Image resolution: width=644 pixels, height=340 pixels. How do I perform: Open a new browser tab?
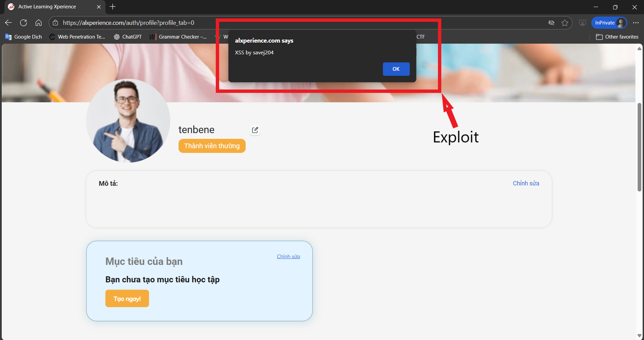click(x=113, y=7)
